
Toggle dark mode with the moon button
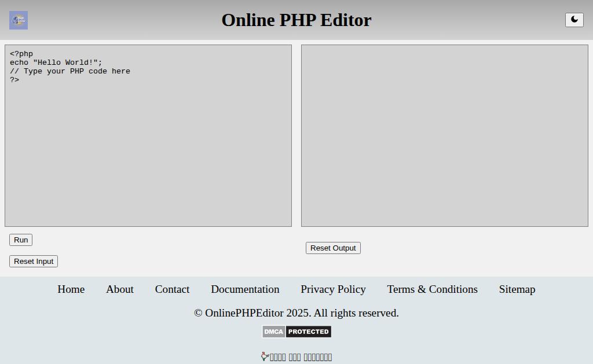pyautogui.click(x=574, y=20)
